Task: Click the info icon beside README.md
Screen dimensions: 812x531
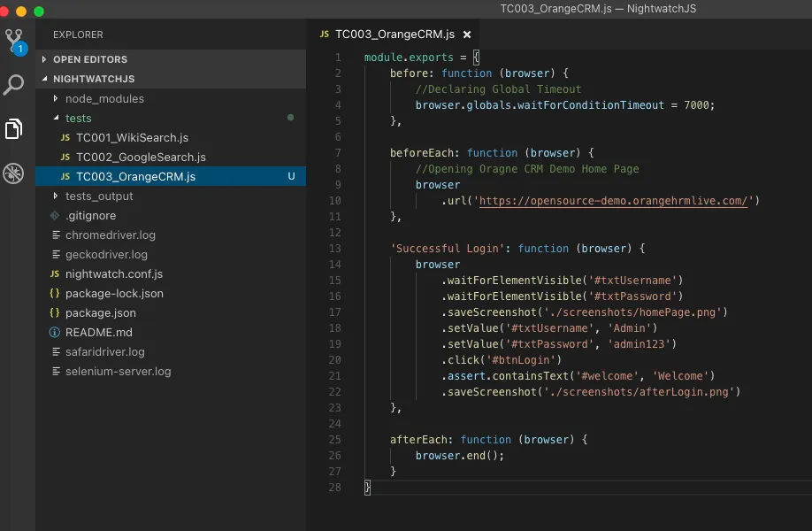Action: [x=54, y=333]
